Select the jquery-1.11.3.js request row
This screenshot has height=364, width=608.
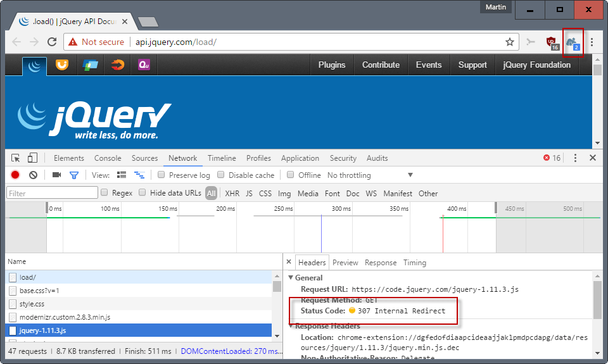pos(139,330)
